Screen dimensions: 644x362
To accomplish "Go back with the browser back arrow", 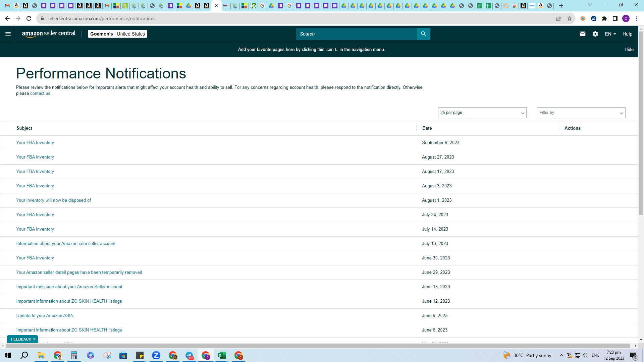I will tap(7, 18).
